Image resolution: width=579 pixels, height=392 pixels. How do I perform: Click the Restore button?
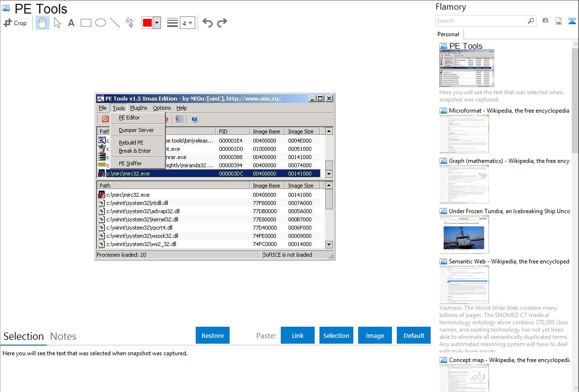pyautogui.click(x=213, y=335)
